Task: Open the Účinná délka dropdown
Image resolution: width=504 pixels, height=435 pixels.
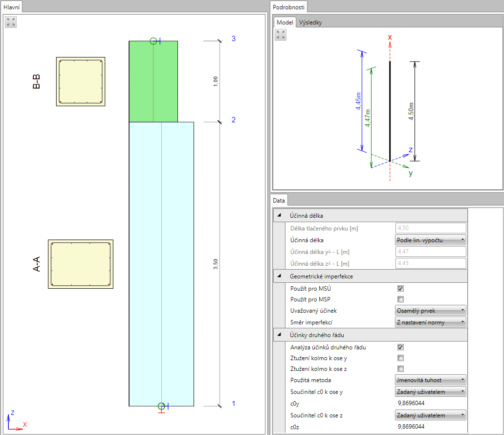Action: click(430, 240)
